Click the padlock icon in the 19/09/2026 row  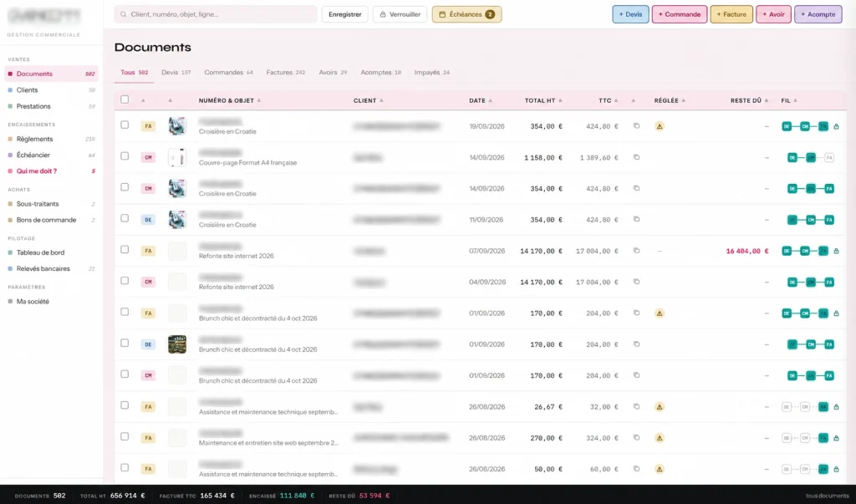[x=836, y=126]
